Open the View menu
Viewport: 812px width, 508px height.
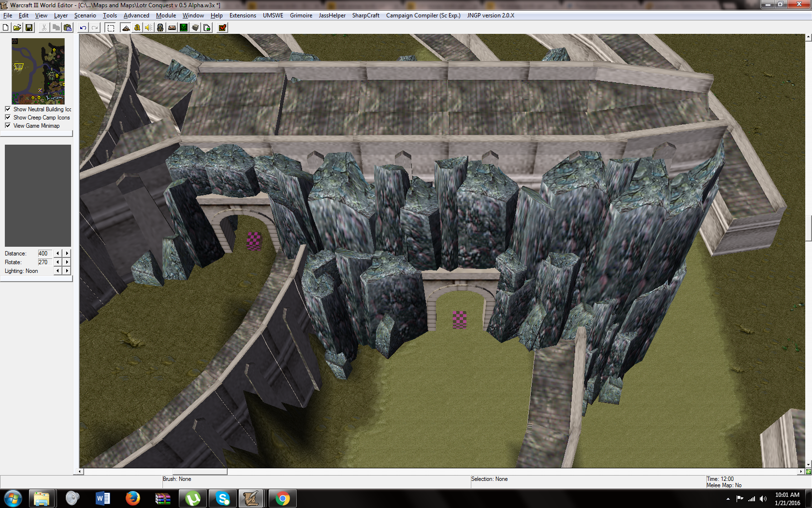pos(41,15)
